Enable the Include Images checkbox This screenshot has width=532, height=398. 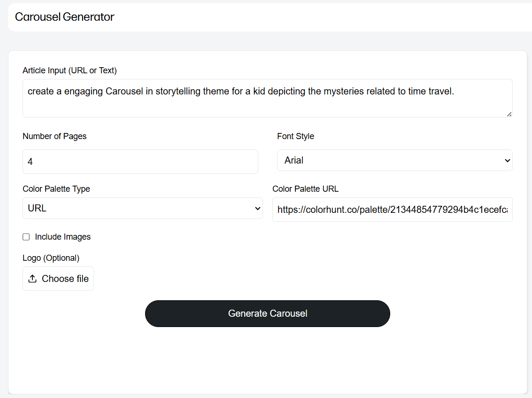pos(26,237)
